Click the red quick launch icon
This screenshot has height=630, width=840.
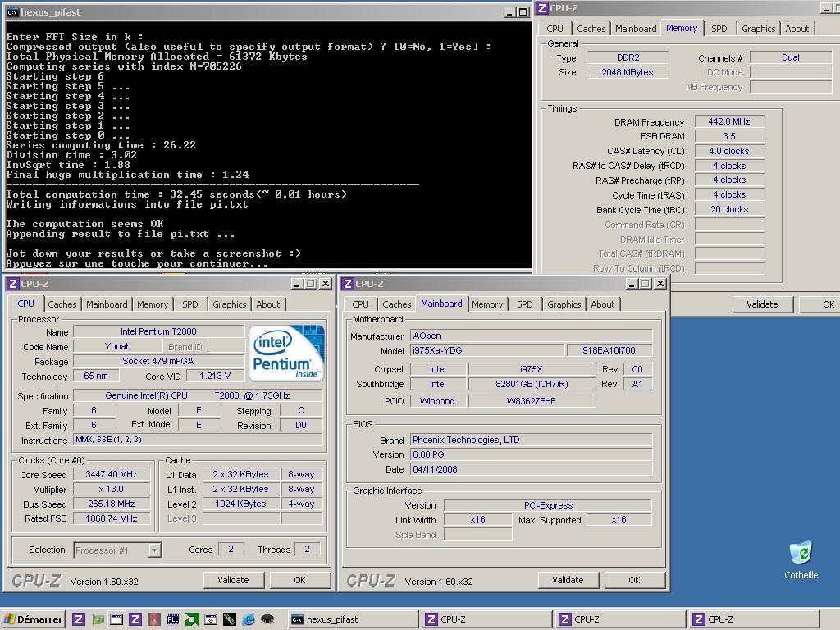(154, 619)
